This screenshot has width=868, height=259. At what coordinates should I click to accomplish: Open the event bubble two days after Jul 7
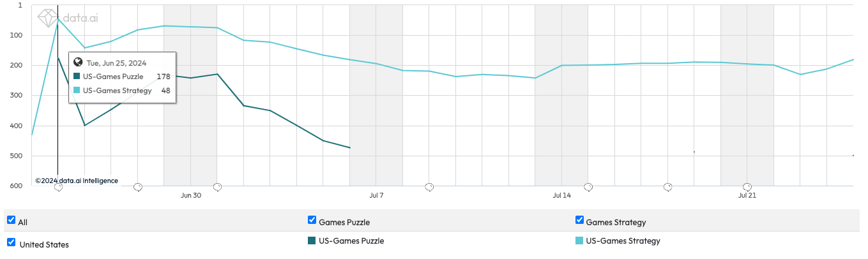coord(429,187)
